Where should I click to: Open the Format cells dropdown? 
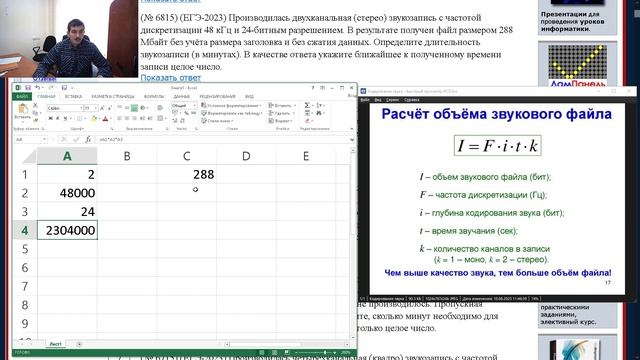pyautogui.click(x=280, y=121)
